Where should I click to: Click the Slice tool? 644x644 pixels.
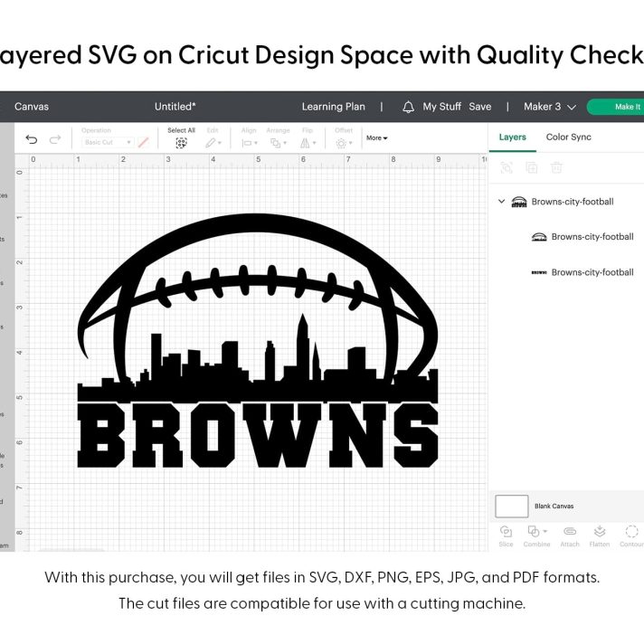click(506, 536)
